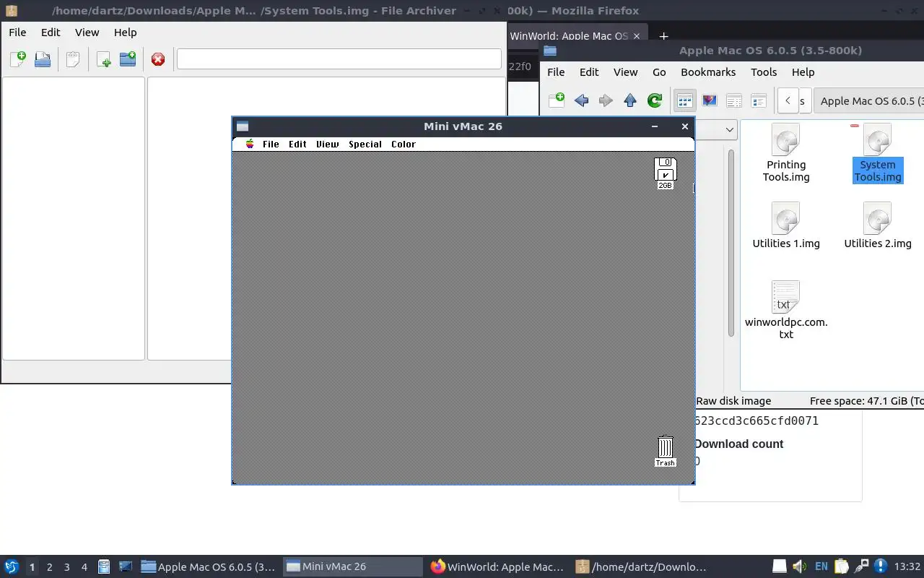This screenshot has height=578, width=924.
Task: Click EN keyboard layout indicator
Action: 821,566
